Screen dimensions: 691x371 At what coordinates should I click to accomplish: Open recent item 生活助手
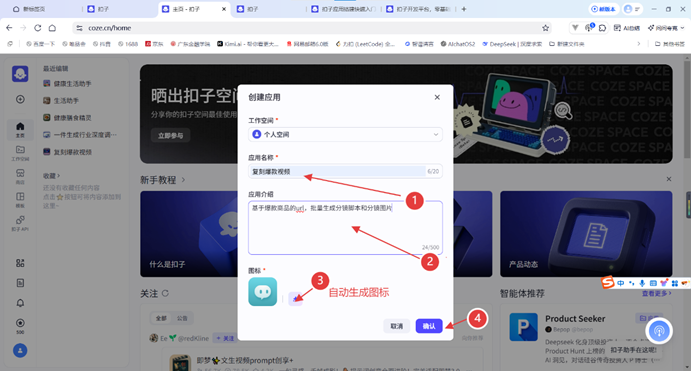pyautogui.click(x=61, y=100)
